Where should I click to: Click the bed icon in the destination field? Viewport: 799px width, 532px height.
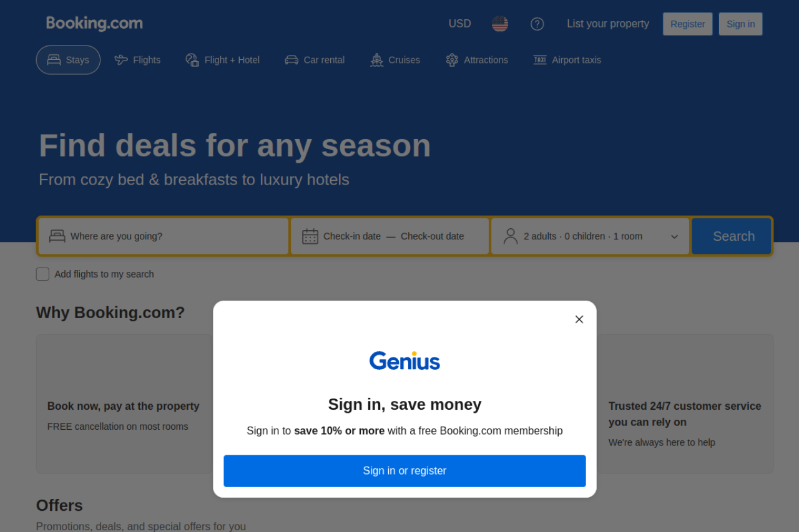57,236
